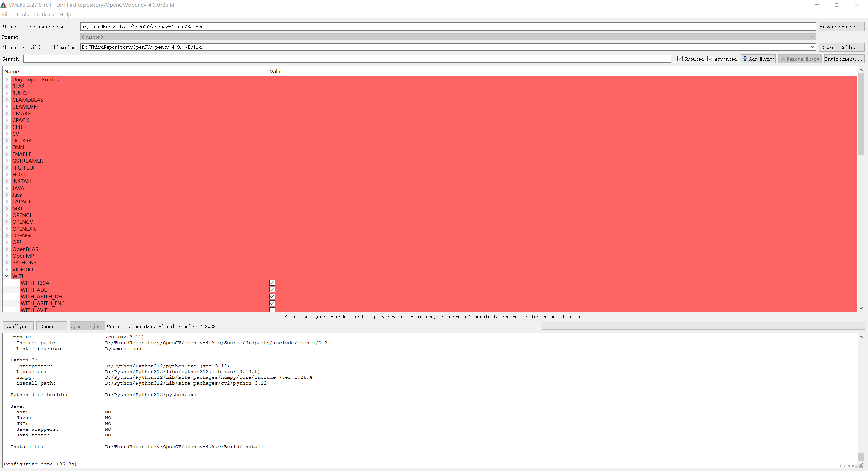Click the output log scroll-up arrow

(861, 336)
